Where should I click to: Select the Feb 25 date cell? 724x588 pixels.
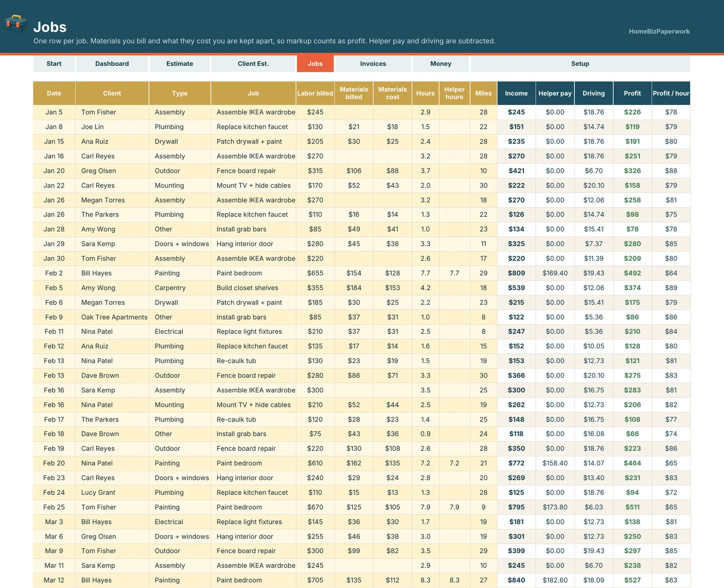pos(54,507)
